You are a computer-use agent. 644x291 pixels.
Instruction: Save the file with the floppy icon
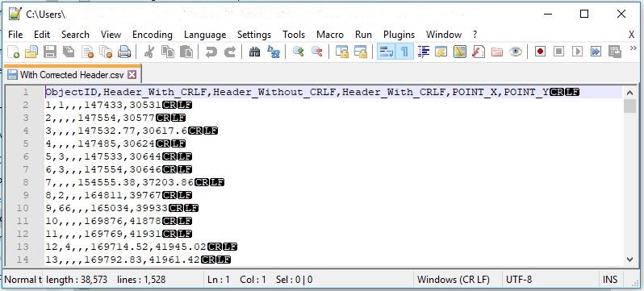(50, 52)
